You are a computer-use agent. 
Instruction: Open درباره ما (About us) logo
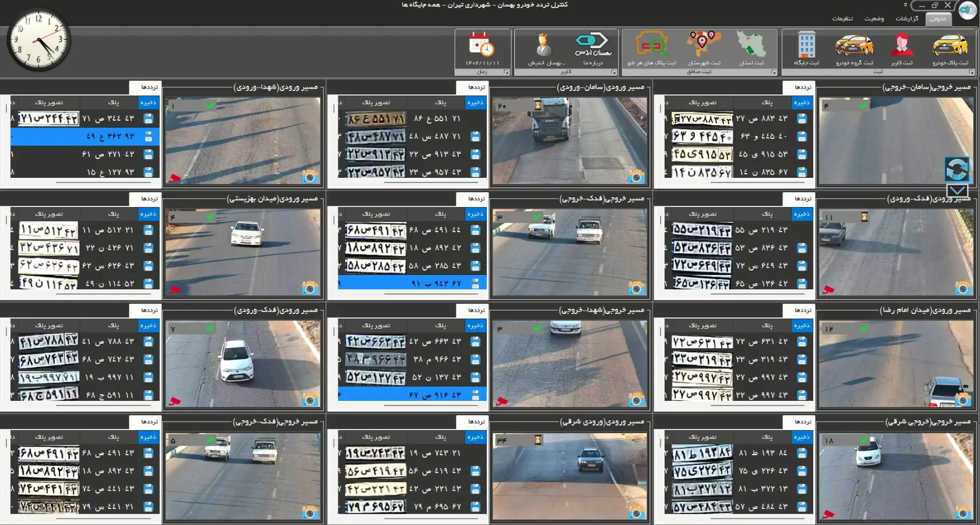coord(593,49)
